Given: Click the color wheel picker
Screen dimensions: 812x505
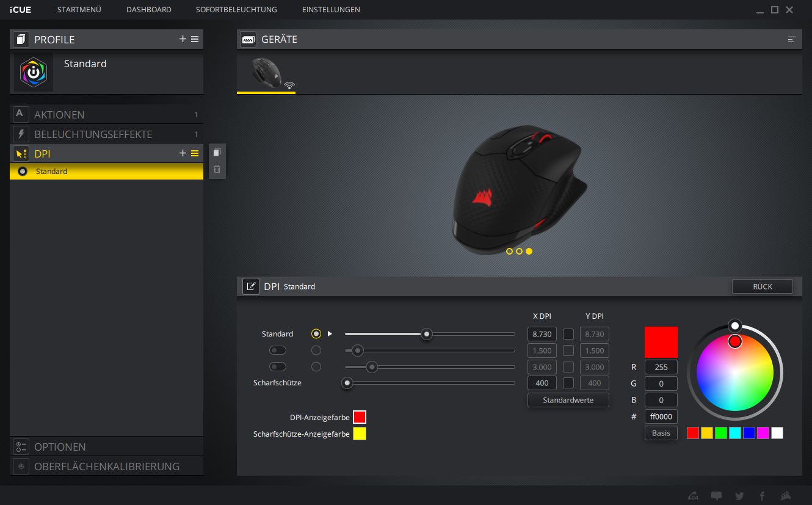Looking at the screenshot, I should click(x=735, y=372).
